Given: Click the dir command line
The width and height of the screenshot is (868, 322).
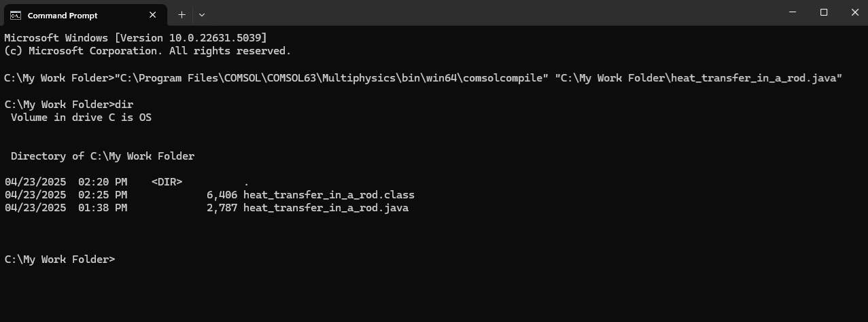Looking at the screenshot, I should coord(69,105).
